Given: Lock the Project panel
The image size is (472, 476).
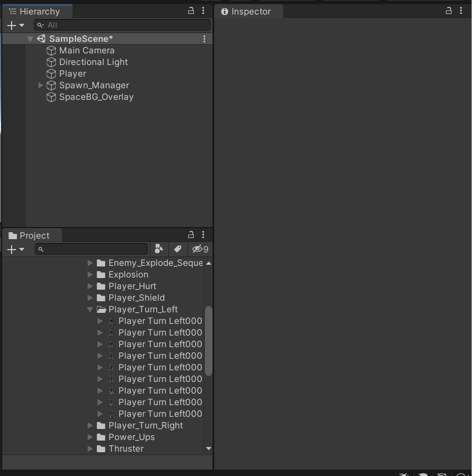Looking at the screenshot, I should 191,235.
